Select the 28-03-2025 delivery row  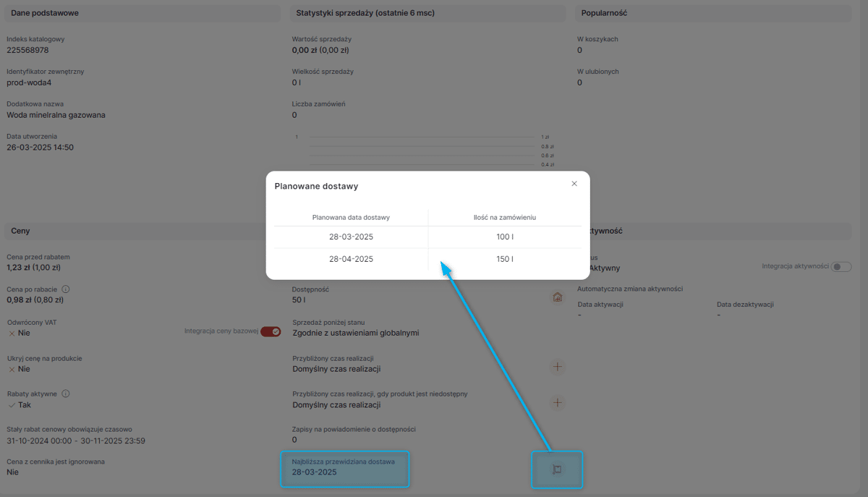tap(427, 237)
